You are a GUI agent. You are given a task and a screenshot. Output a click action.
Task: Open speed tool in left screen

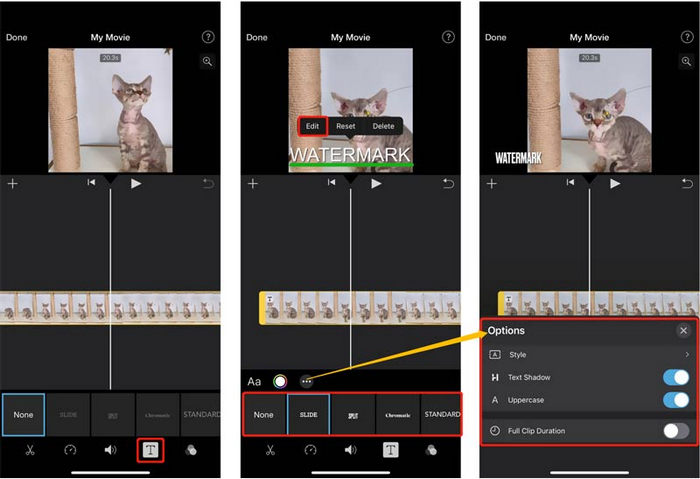click(x=70, y=450)
